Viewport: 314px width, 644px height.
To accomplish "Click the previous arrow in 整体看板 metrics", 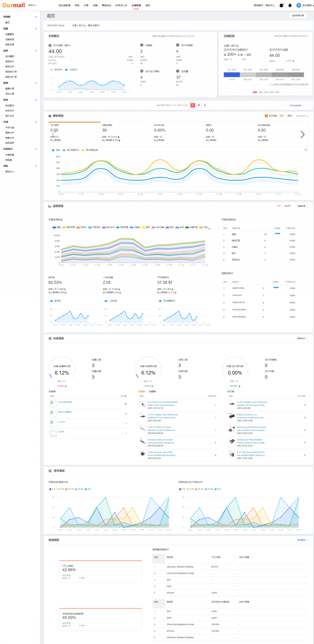I will [54, 134].
